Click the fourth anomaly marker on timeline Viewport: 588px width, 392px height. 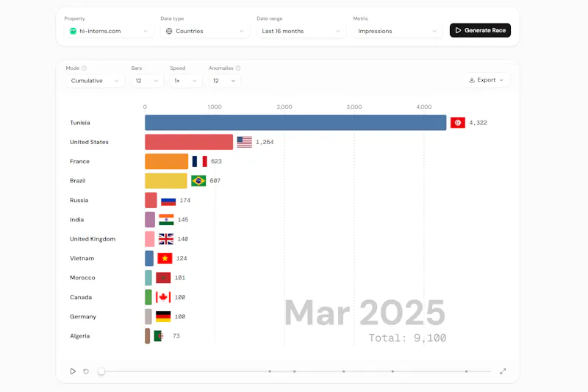tap(392, 371)
